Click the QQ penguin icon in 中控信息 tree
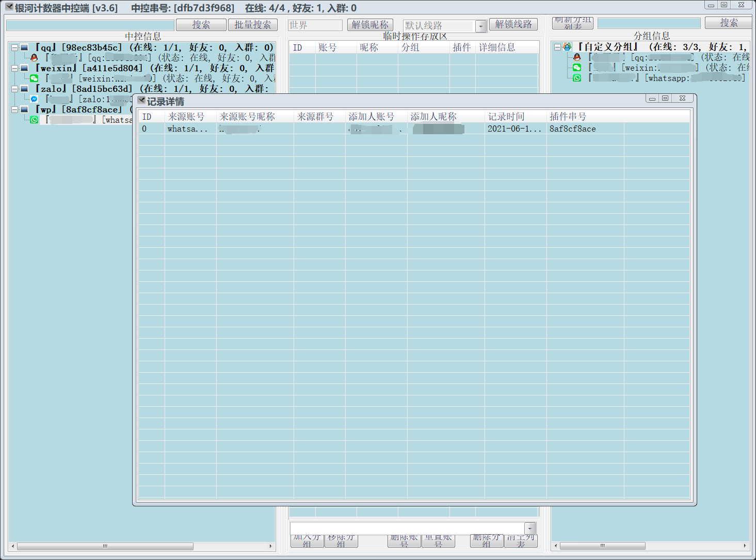 (x=34, y=58)
